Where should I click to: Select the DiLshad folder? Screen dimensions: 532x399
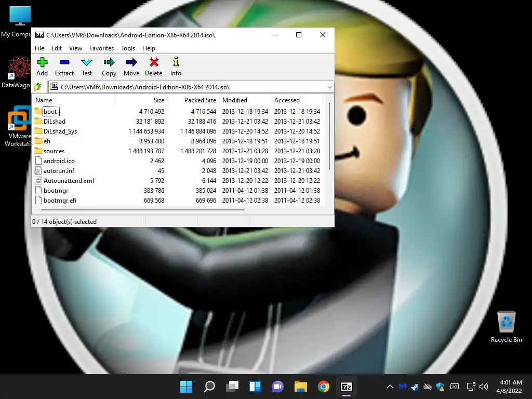[x=50, y=121]
